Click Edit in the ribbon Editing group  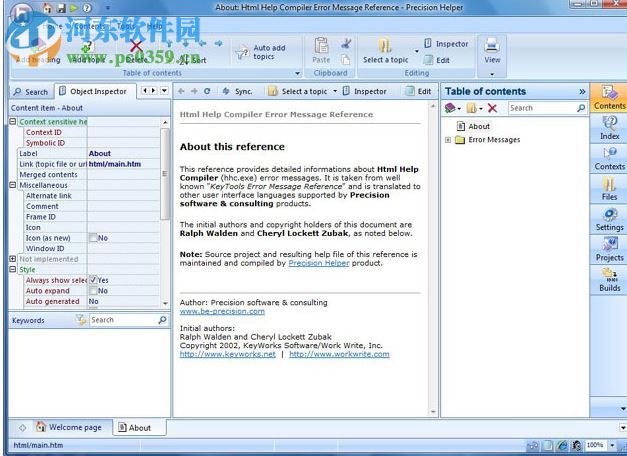(437, 60)
